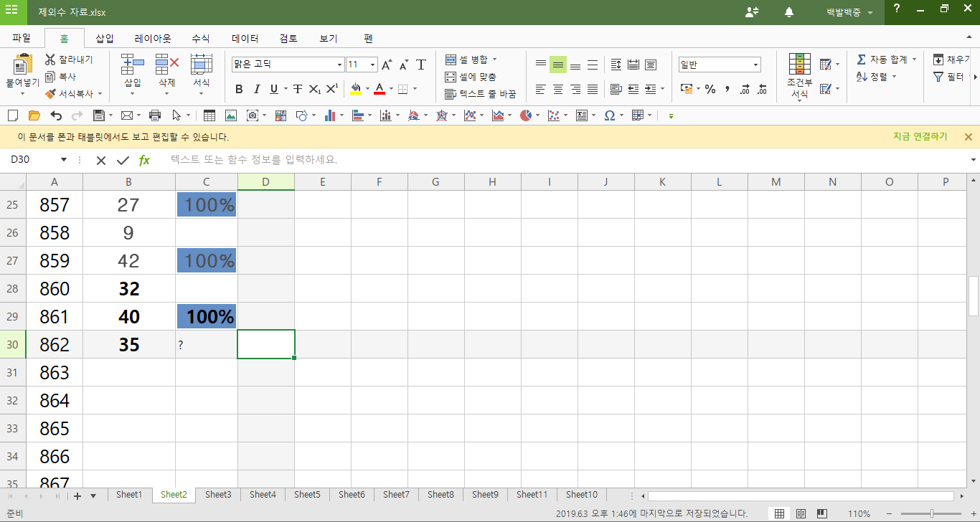Click the format painter (서식복사) icon
The height and width of the screenshot is (522, 980).
(x=51, y=94)
